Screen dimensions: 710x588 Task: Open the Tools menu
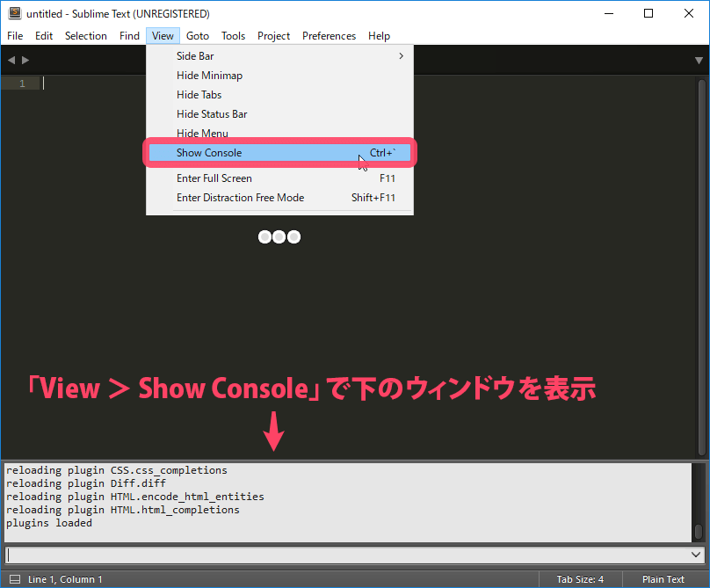click(233, 36)
